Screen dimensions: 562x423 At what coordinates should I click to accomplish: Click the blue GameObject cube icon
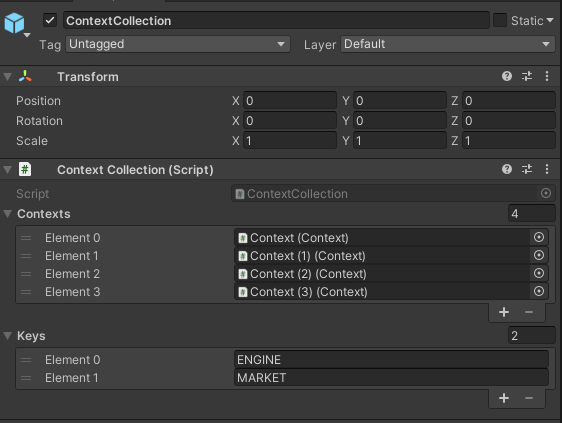coord(14,23)
